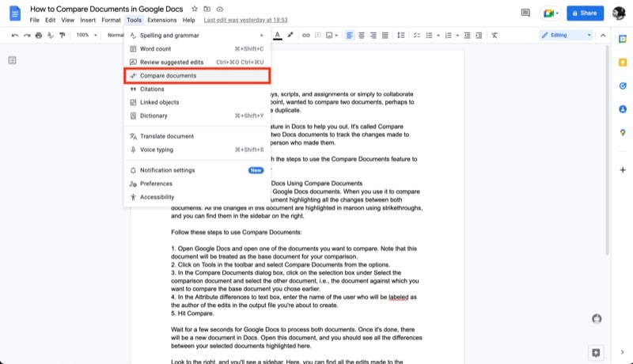Image resolution: width=633 pixels, height=364 pixels.
Task: Toggle the Checklist formatting
Action: (x=417, y=36)
